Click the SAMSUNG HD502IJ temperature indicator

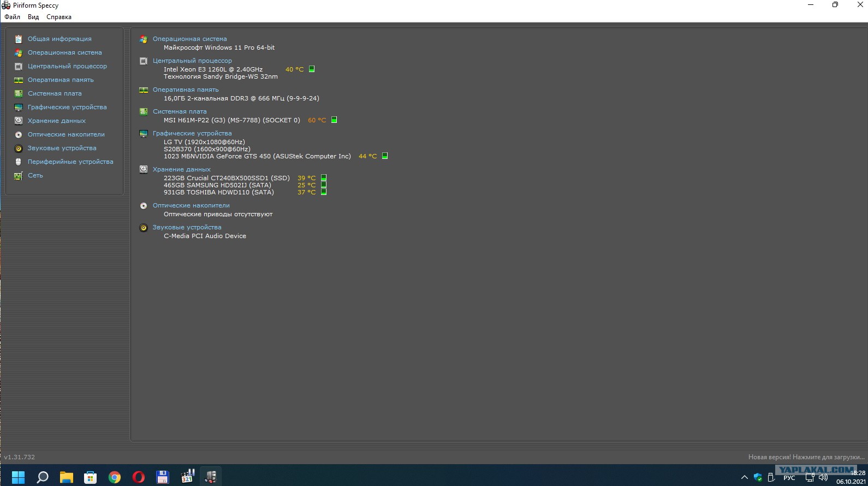tap(324, 185)
